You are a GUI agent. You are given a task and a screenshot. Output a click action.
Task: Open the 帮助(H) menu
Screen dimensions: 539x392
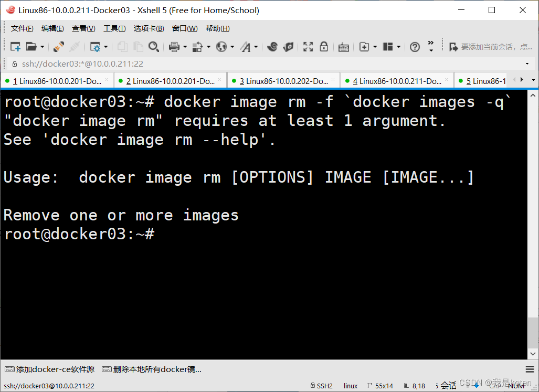pos(217,28)
